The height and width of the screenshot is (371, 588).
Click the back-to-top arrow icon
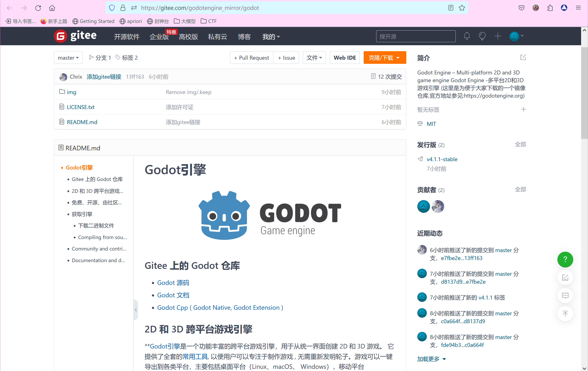565,314
